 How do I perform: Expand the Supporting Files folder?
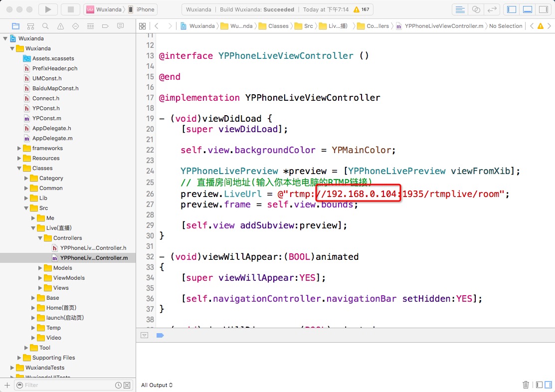pyautogui.click(x=19, y=358)
